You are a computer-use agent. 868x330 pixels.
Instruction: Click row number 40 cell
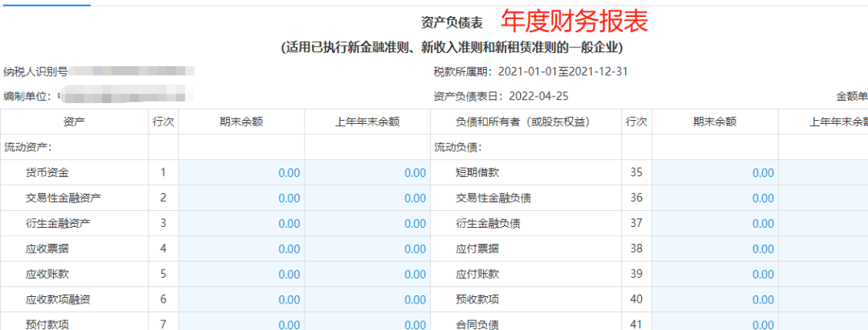tap(637, 299)
